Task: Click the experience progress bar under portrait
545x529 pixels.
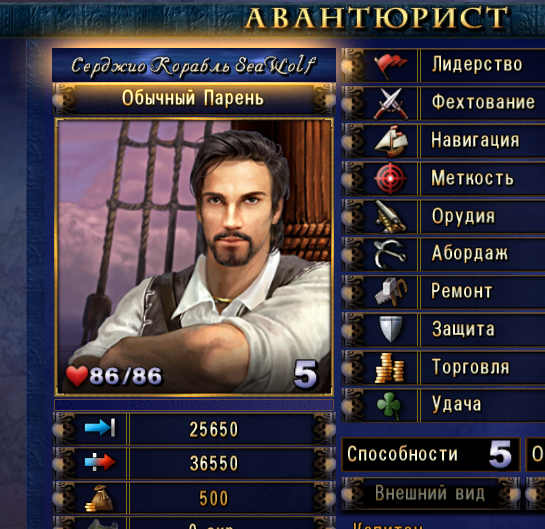Action: point(194,405)
